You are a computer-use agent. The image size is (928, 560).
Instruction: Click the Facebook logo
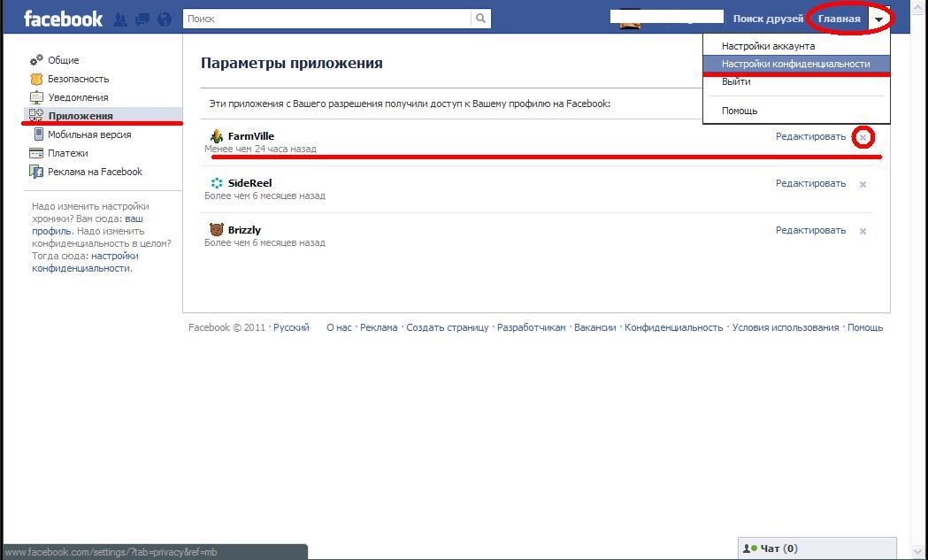pyautogui.click(x=64, y=19)
